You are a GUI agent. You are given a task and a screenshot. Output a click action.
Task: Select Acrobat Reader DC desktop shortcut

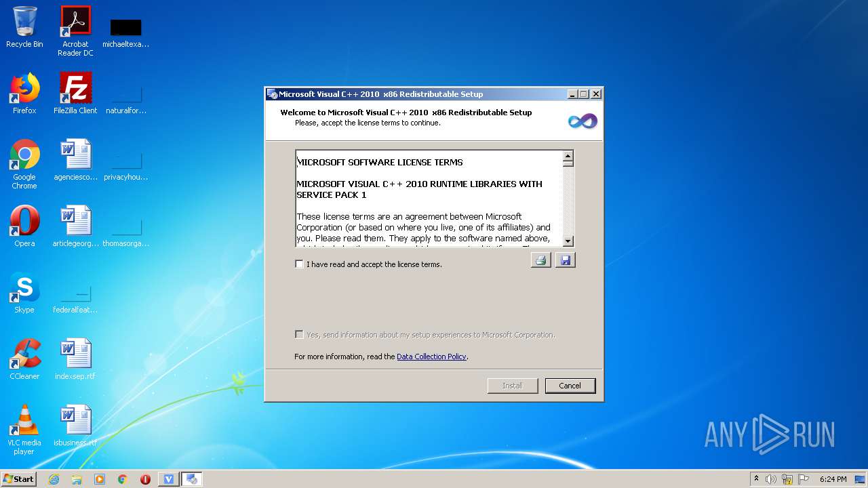[75, 31]
